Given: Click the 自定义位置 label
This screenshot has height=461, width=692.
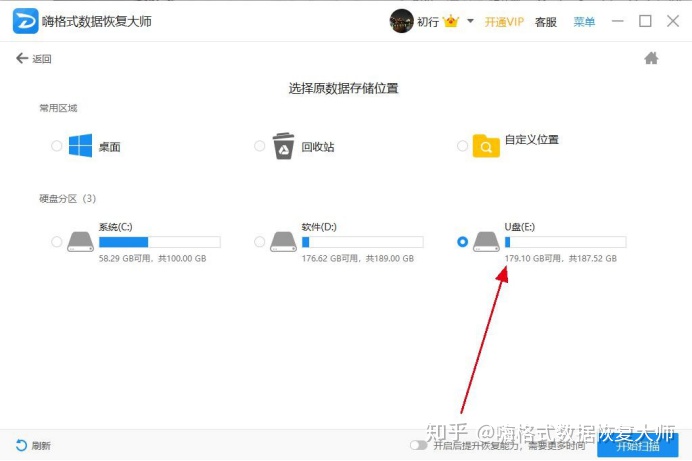Looking at the screenshot, I should [532, 140].
